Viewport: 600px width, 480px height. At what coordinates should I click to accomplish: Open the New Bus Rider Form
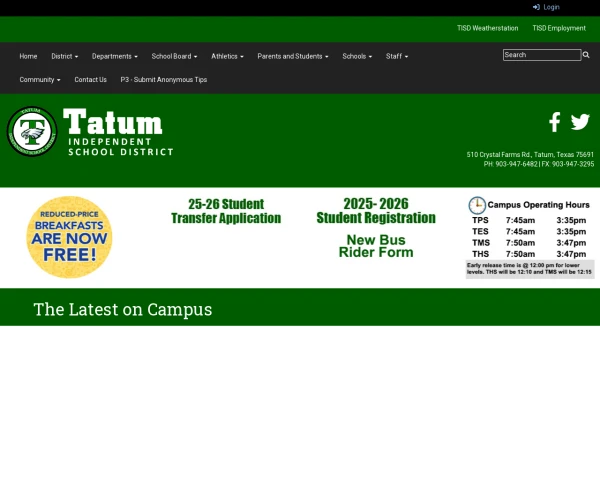coord(376,246)
